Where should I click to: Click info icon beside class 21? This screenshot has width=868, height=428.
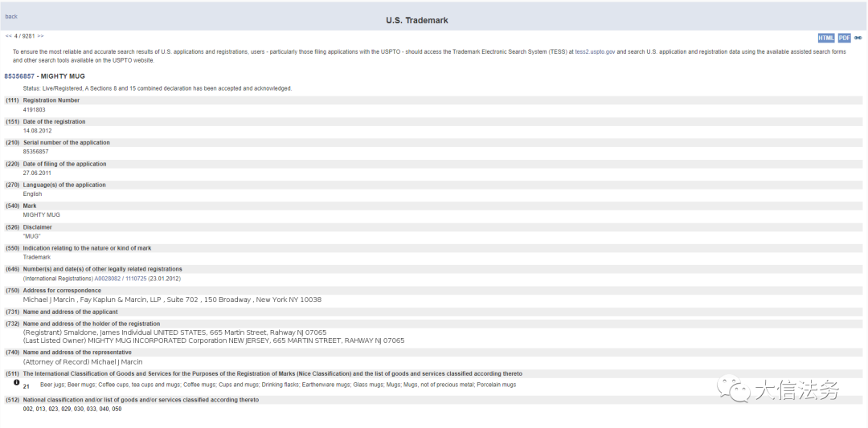click(17, 383)
